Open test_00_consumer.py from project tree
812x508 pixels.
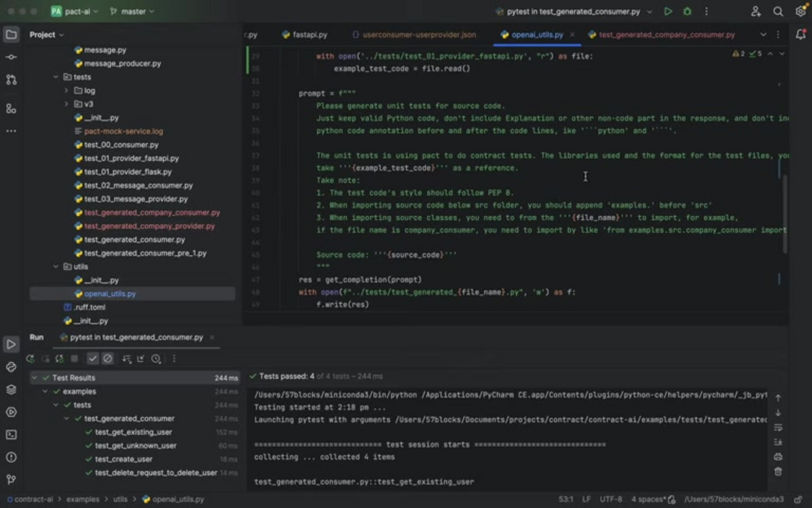pyautogui.click(x=121, y=144)
